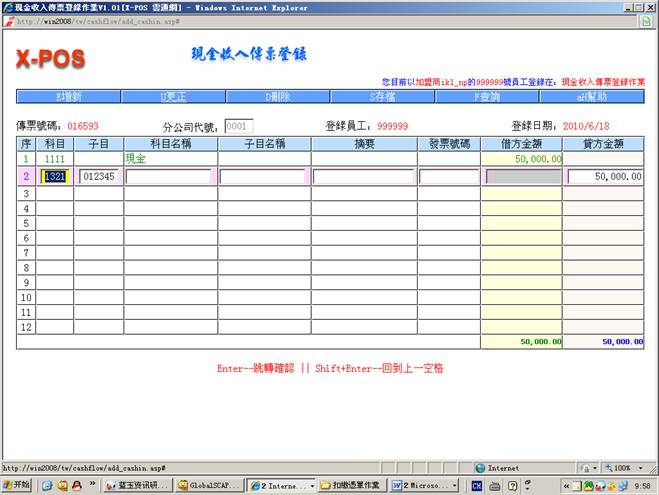Open the F查詢 query function
Screen dimensions: 659x495
(x=488, y=97)
